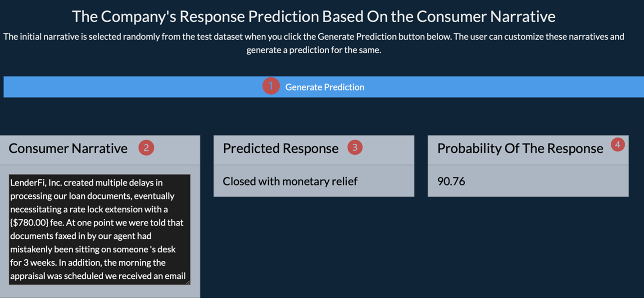Click the Probability Of The Response heading
The image size is (644, 300).
[x=520, y=149]
